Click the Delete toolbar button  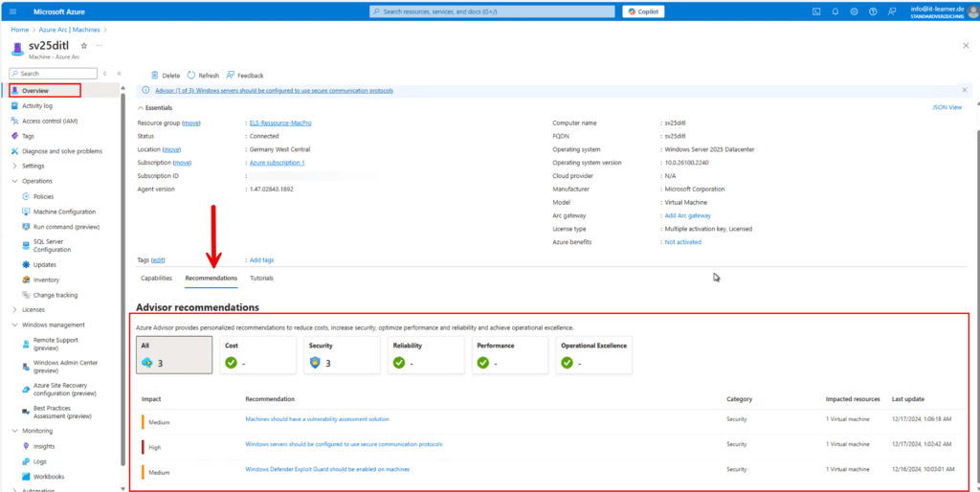pos(166,75)
